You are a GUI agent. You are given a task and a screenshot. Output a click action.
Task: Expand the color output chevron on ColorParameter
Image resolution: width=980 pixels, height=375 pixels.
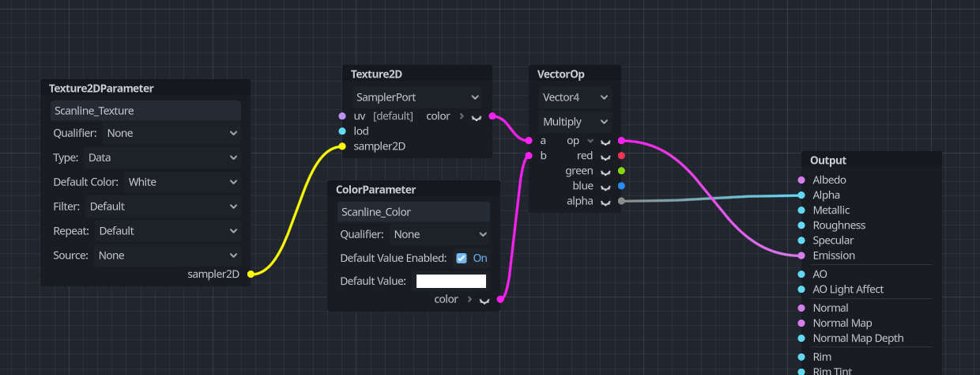point(484,300)
